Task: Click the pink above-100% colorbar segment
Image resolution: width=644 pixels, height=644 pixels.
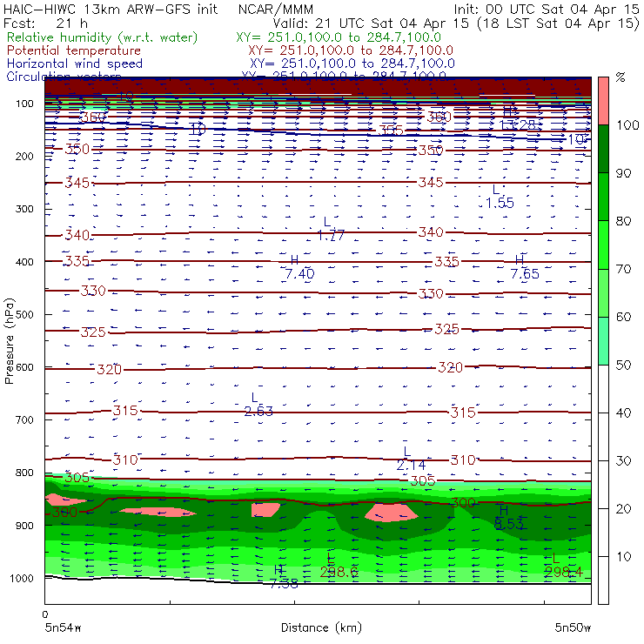Action: pyautogui.click(x=603, y=101)
